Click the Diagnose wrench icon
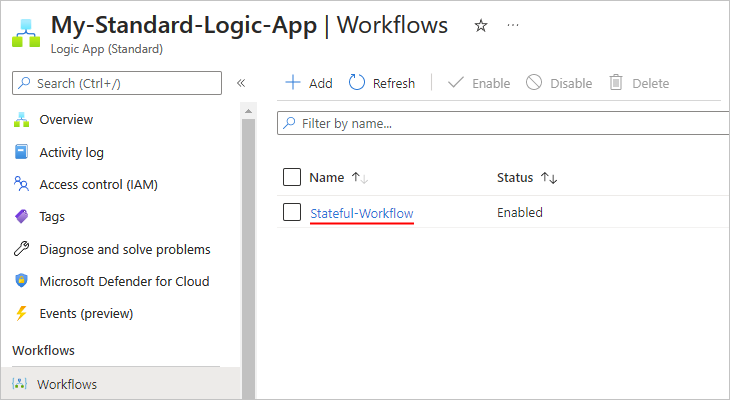The width and height of the screenshot is (730, 400). coord(21,249)
